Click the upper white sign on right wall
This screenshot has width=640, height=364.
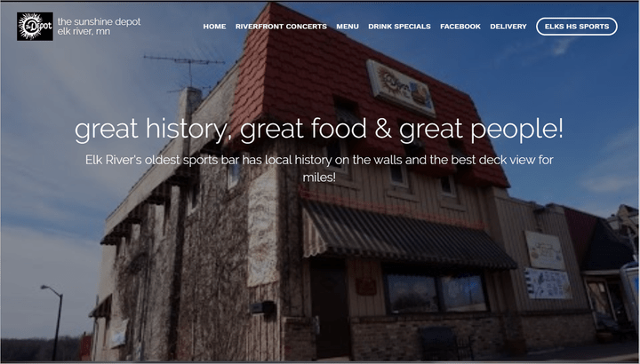(x=545, y=249)
